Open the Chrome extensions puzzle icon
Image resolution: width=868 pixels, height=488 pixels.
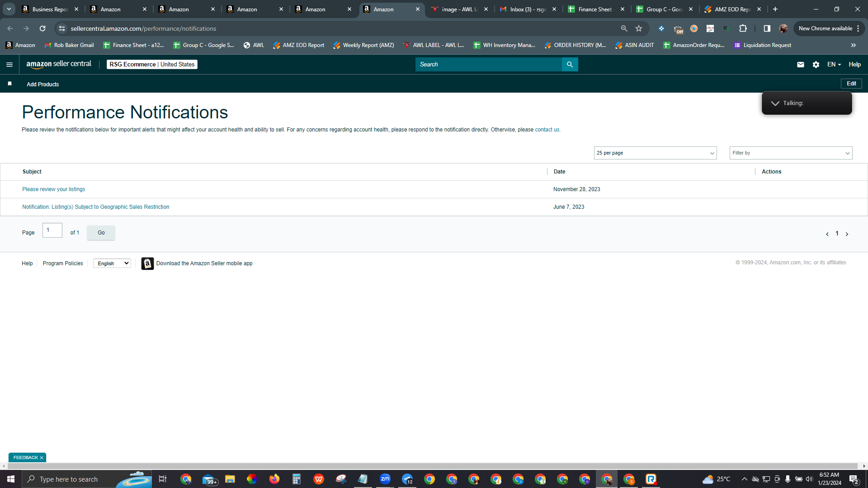(x=743, y=28)
